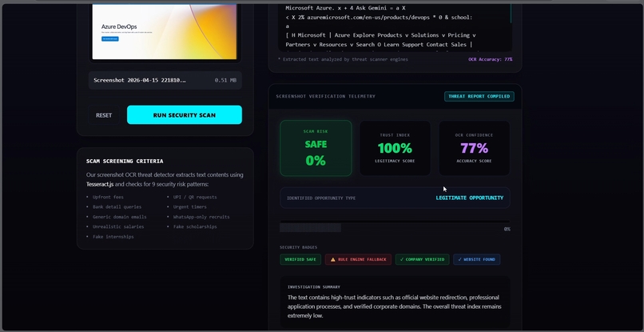Click the 'Upfront fees' criteria item
The image size is (644, 332).
pyautogui.click(x=108, y=197)
